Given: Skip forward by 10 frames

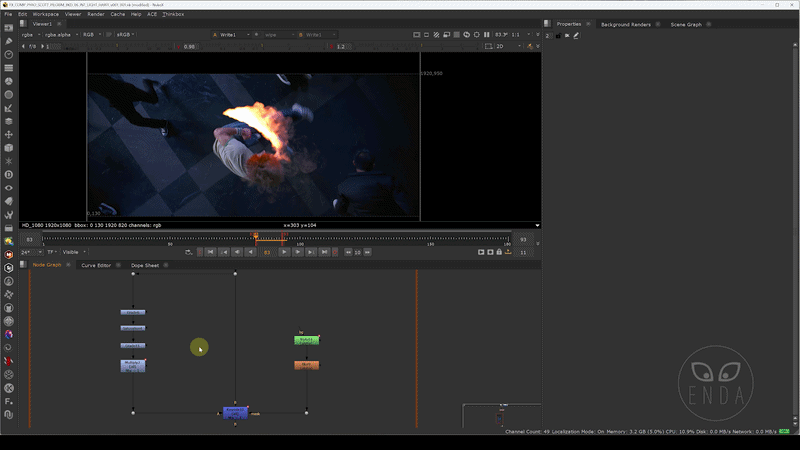Looking at the screenshot, I should [367, 252].
